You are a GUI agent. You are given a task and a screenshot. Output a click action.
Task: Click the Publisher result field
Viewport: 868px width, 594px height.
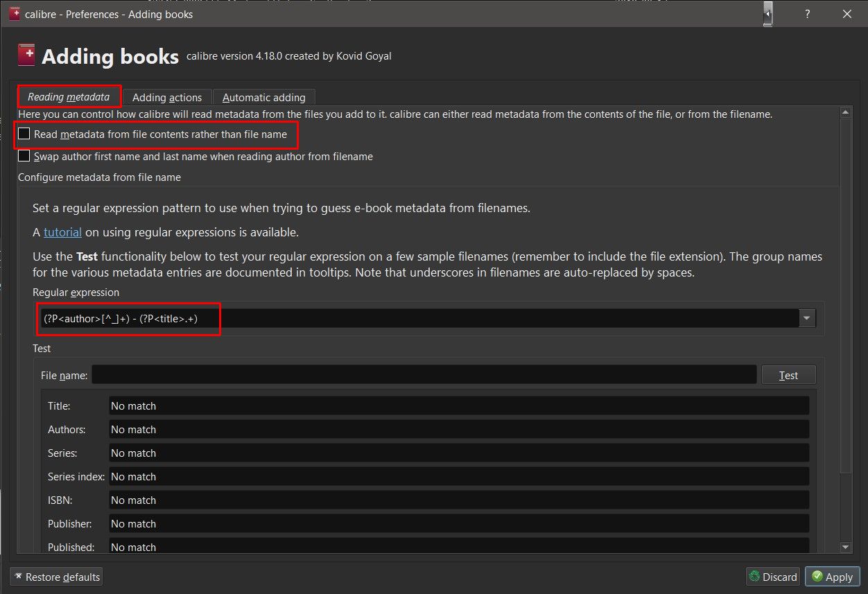click(x=459, y=523)
